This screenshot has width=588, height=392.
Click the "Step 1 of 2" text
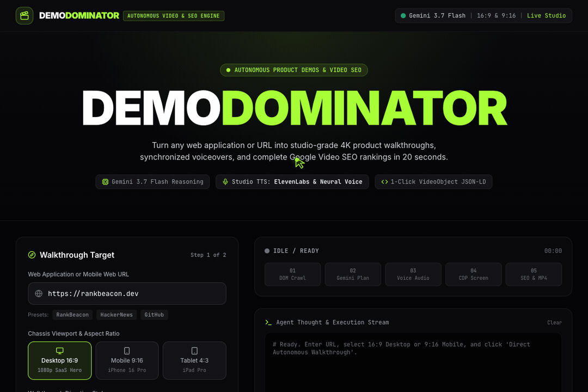point(208,255)
